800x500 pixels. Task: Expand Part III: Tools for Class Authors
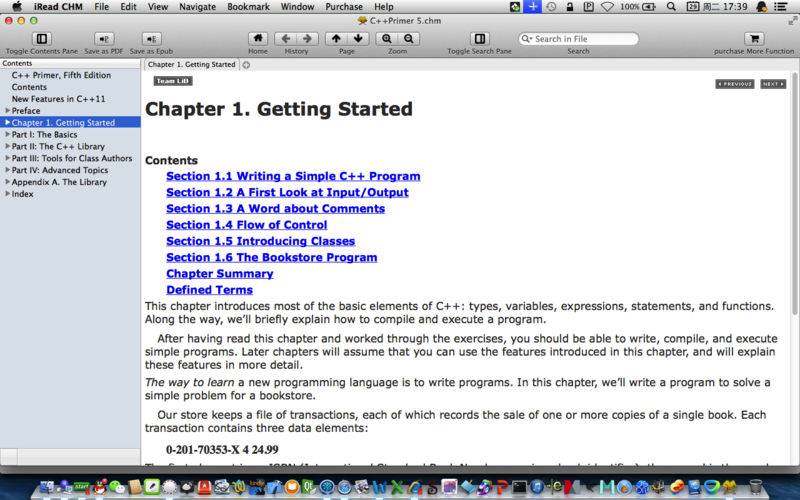coord(8,158)
